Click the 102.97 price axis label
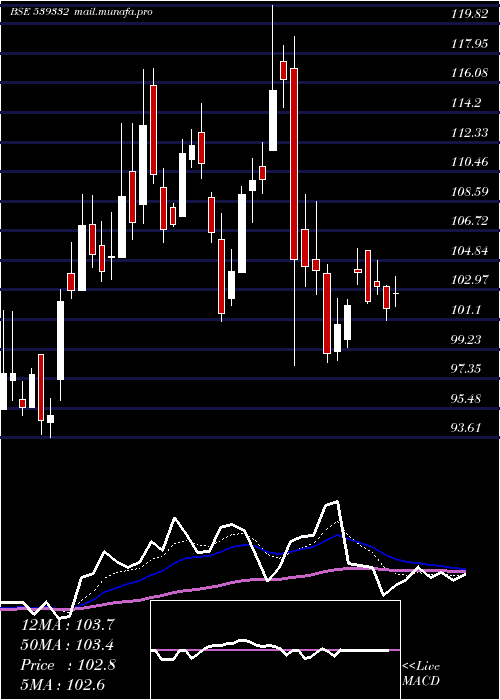Image resolution: width=500 pixels, height=700 pixels. coord(469,280)
